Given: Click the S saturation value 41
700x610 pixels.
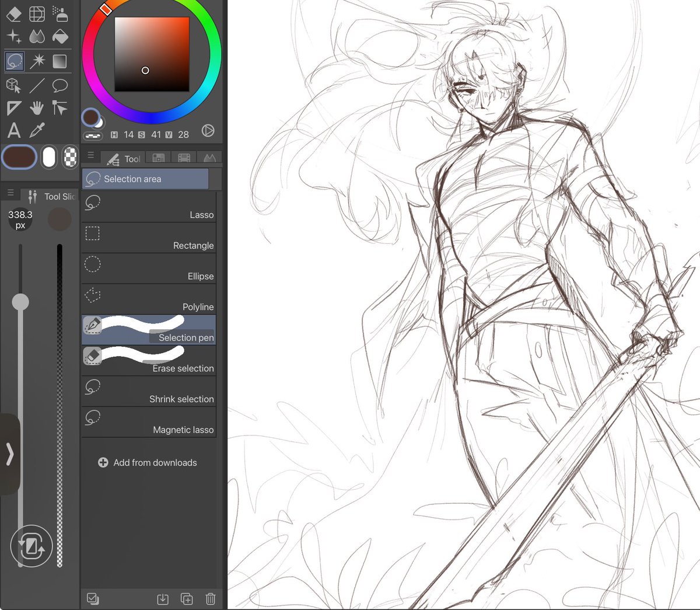Looking at the screenshot, I should click(x=156, y=134).
